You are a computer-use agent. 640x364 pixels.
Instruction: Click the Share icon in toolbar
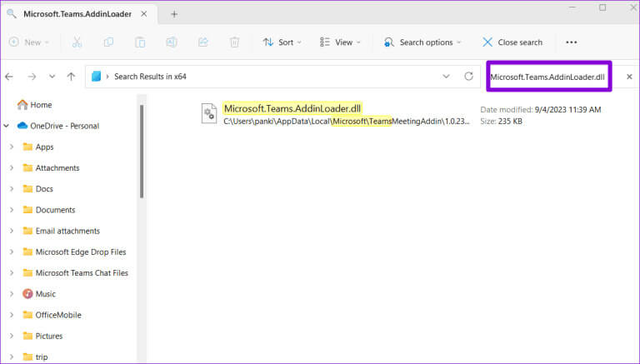click(x=202, y=42)
